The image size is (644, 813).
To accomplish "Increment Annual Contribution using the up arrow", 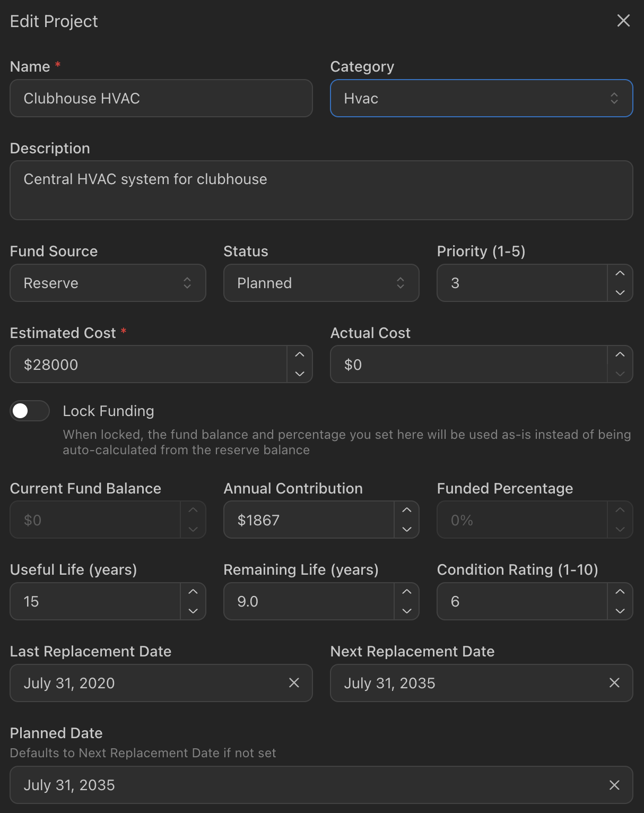I will 406,510.
